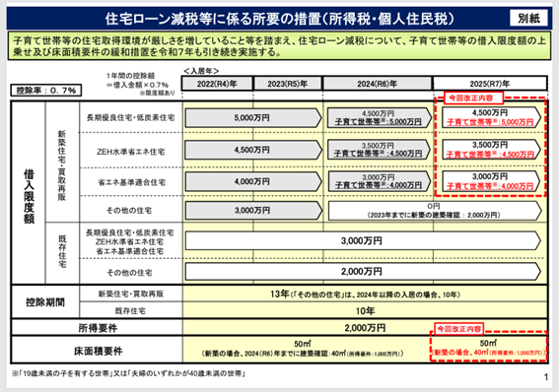Click the 3,000万円 gray arrow for その他の住宅
The width and height of the screenshot is (559, 392).
[x=253, y=211]
